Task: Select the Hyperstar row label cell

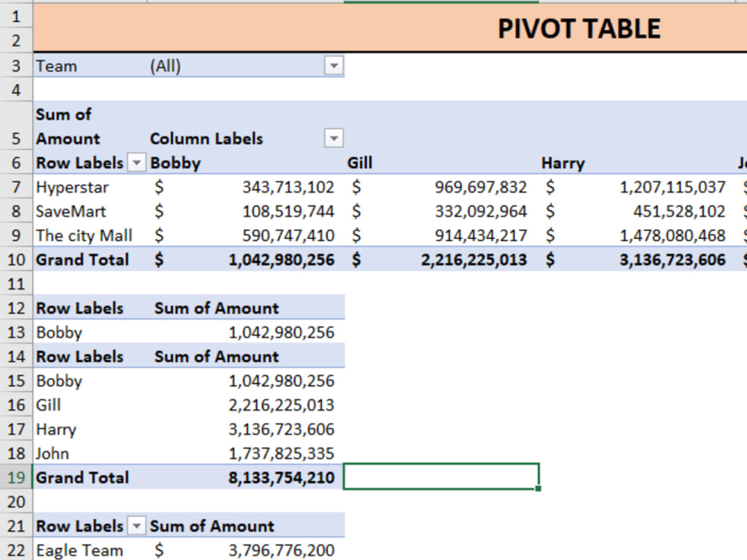Action: 90,187
